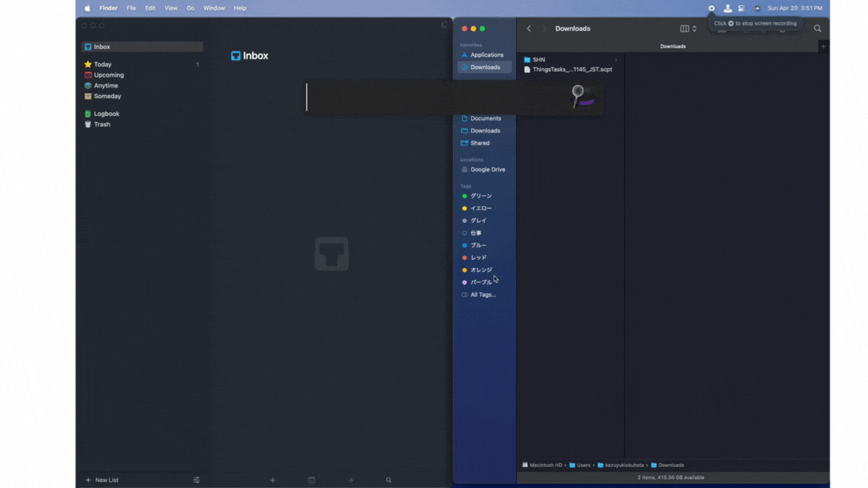868x488 pixels.
Task: Click the search icon in Things bottom toolbar
Action: pos(389,480)
